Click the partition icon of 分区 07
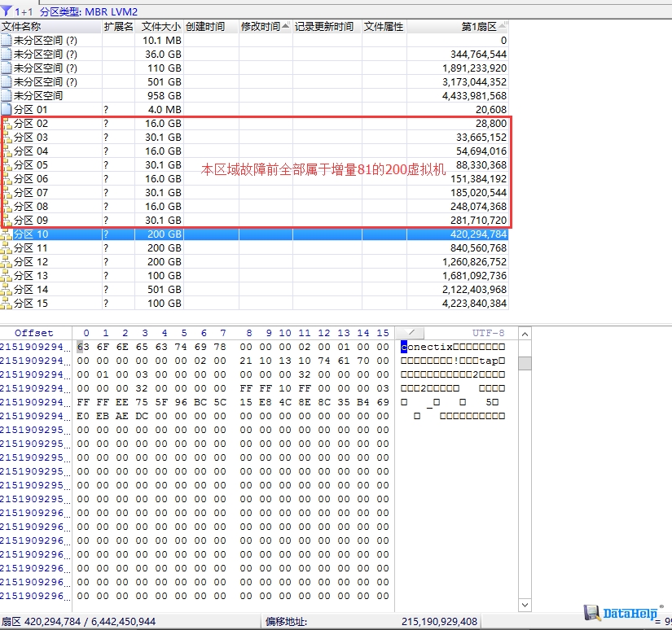The width and height of the screenshot is (672, 630). click(x=7, y=193)
